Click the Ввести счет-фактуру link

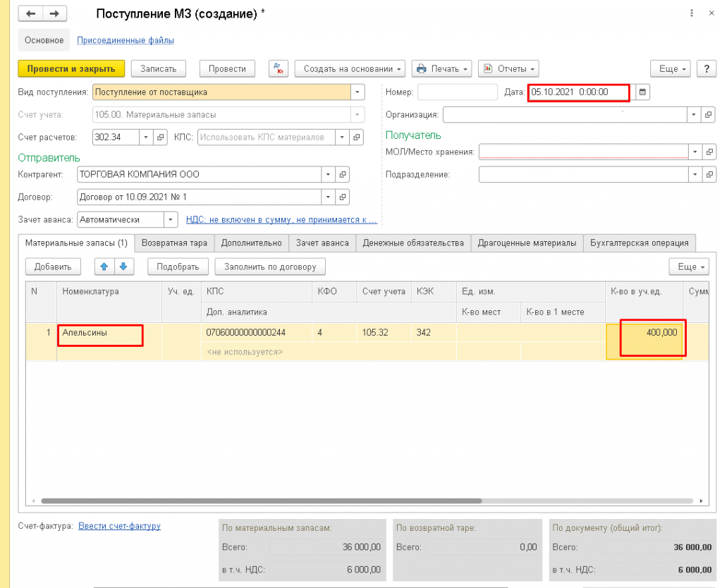click(x=119, y=526)
